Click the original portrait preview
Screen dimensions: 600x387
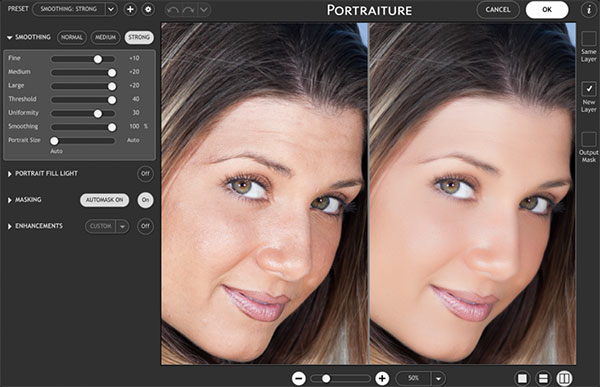tap(264, 193)
